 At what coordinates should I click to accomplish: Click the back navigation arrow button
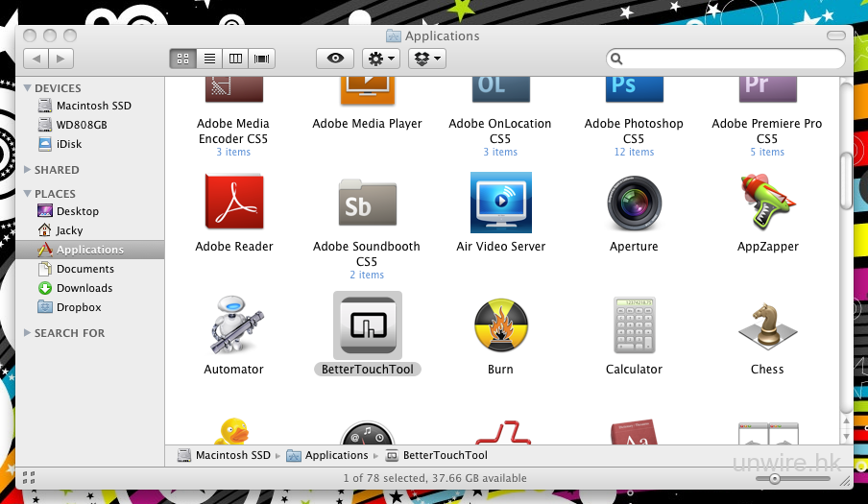click(x=36, y=59)
